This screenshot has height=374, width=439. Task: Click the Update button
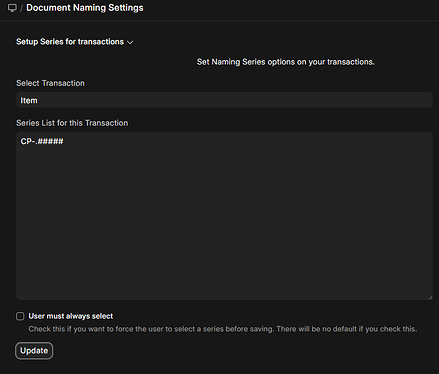pos(34,351)
